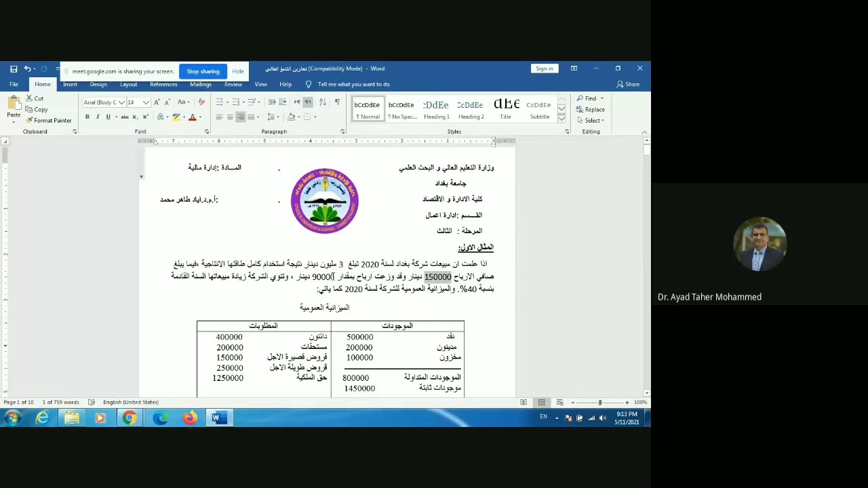Viewport: 868px width, 488px height.
Task: Switch to the Layout tab
Action: click(x=128, y=85)
